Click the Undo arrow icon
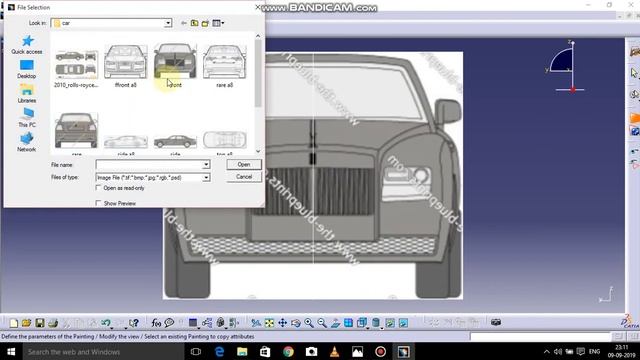 106,323
